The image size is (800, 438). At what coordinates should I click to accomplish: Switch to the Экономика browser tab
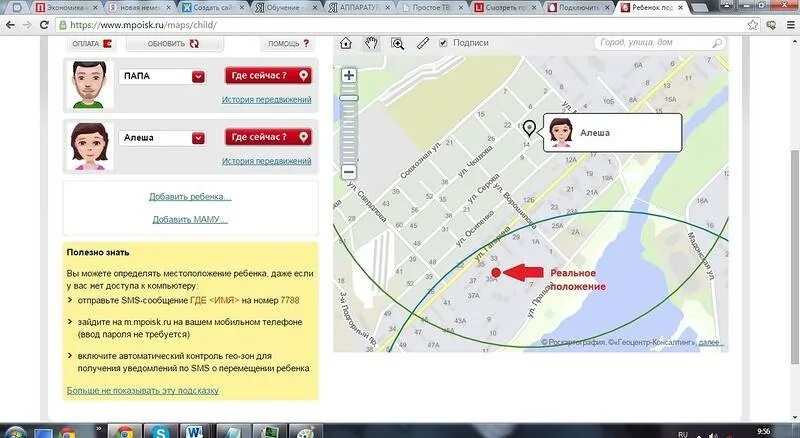click(65, 8)
